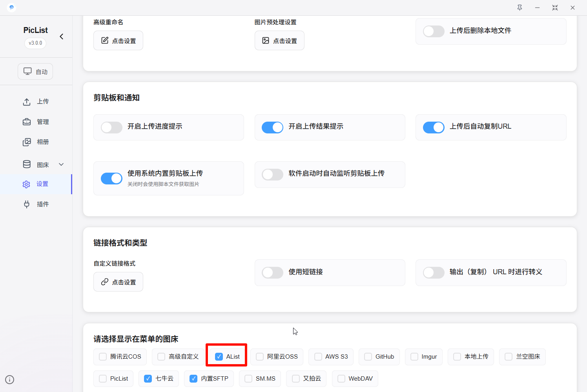Enable upload progress notification toggle
The width and height of the screenshot is (587, 392).
[x=112, y=127]
